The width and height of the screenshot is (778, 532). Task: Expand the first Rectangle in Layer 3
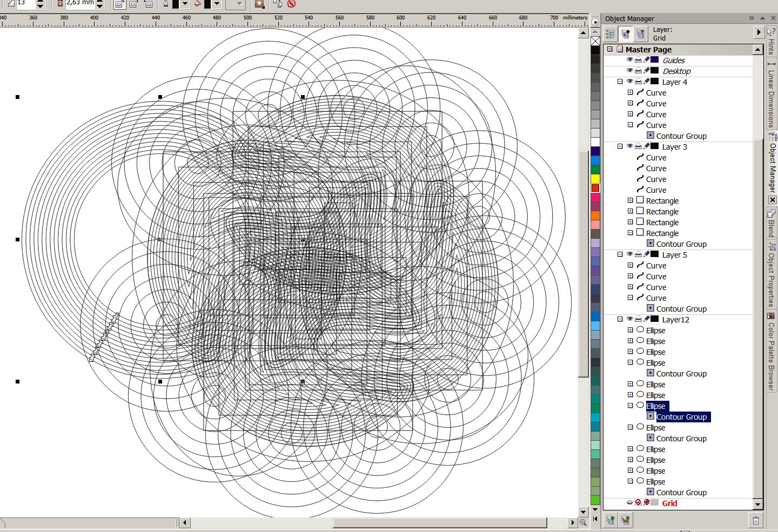630,200
